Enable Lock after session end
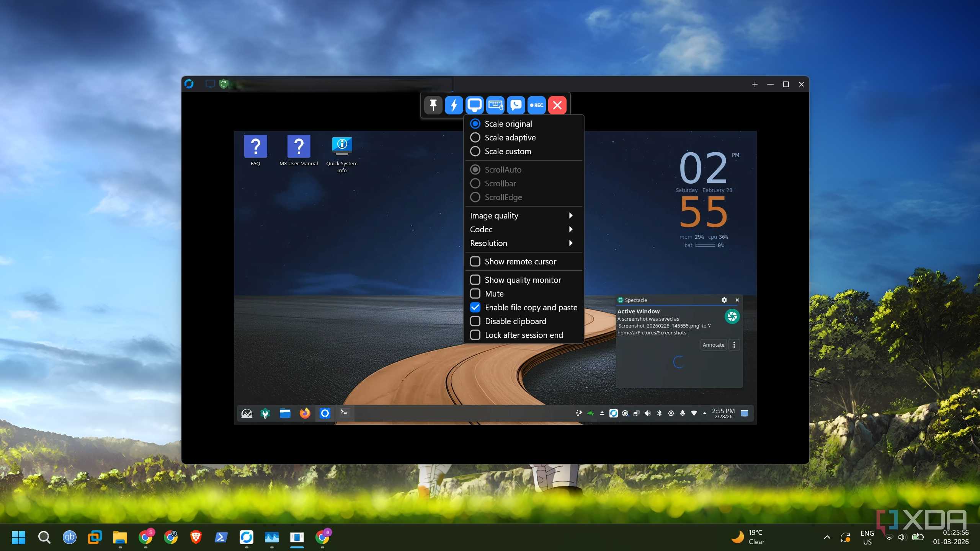Viewport: 980px width, 551px height. pyautogui.click(x=475, y=335)
